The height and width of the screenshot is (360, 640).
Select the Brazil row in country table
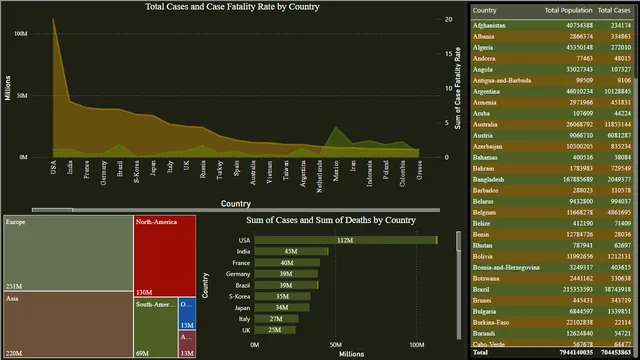tap(552, 290)
